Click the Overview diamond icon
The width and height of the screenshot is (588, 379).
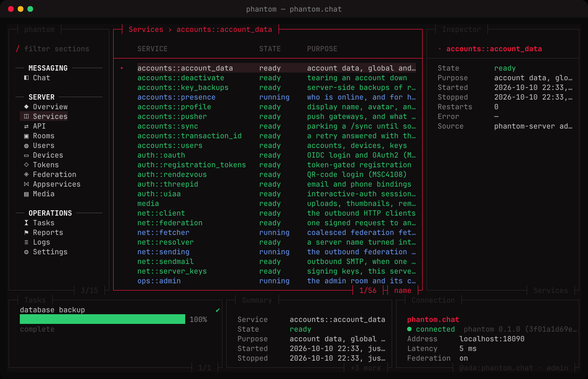pyautogui.click(x=27, y=107)
